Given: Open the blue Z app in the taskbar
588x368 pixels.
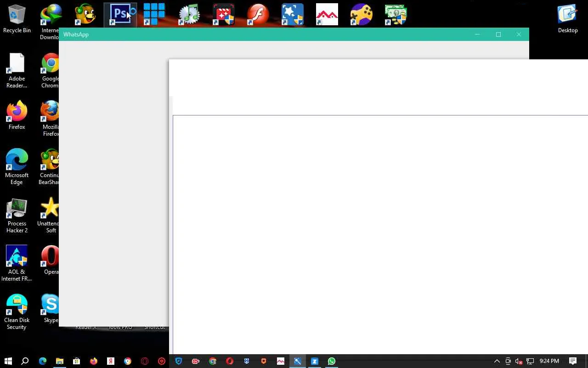Looking at the screenshot, I should pos(315,361).
